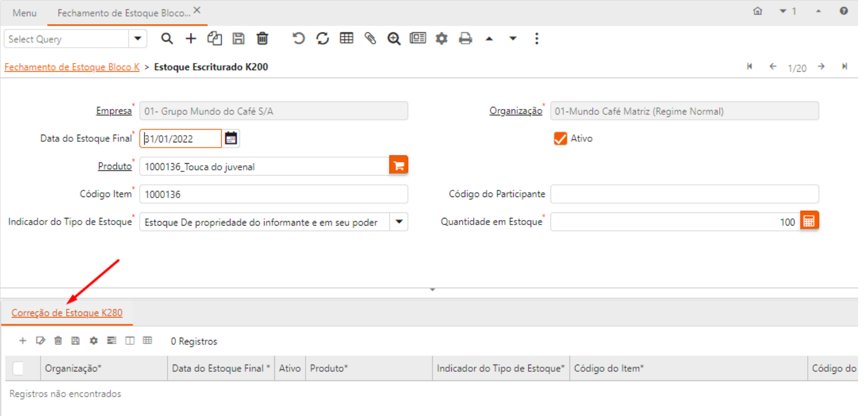This screenshot has width=868, height=416.
Task: Save the record using the diskette icon
Action: point(238,38)
